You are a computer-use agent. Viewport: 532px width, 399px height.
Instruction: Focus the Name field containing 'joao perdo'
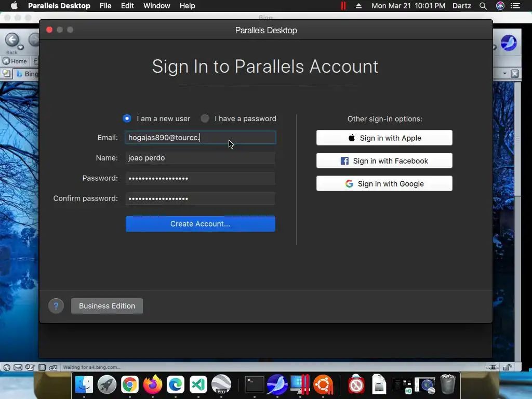coord(200,158)
